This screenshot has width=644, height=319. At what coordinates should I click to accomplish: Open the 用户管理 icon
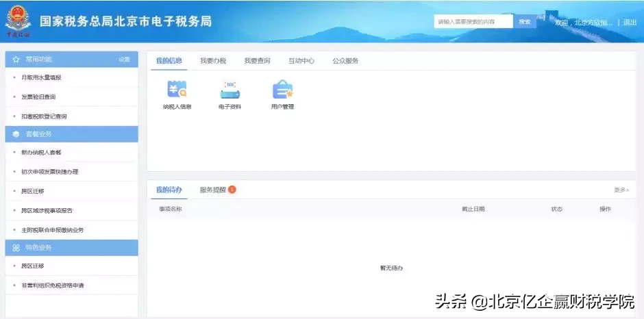pyautogui.click(x=282, y=95)
